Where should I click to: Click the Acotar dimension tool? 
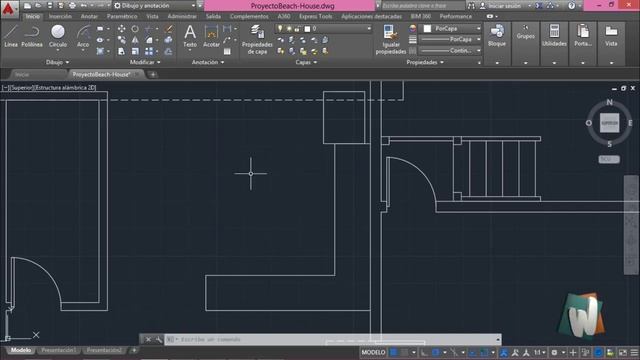pos(211,36)
